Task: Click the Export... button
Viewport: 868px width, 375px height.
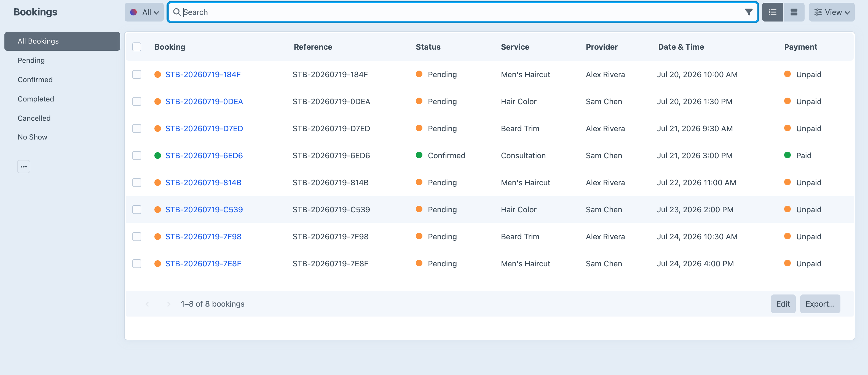Action: (x=820, y=304)
